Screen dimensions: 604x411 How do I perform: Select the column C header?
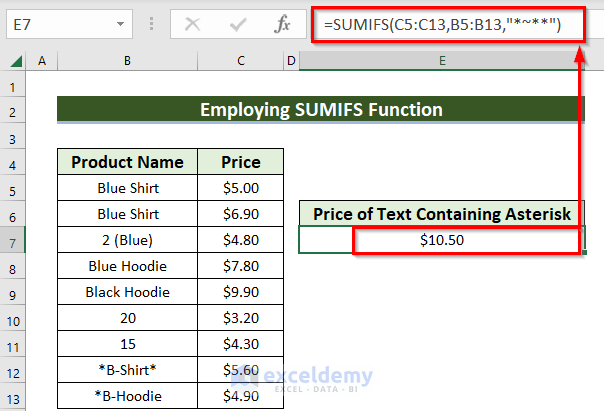coord(241,62)
